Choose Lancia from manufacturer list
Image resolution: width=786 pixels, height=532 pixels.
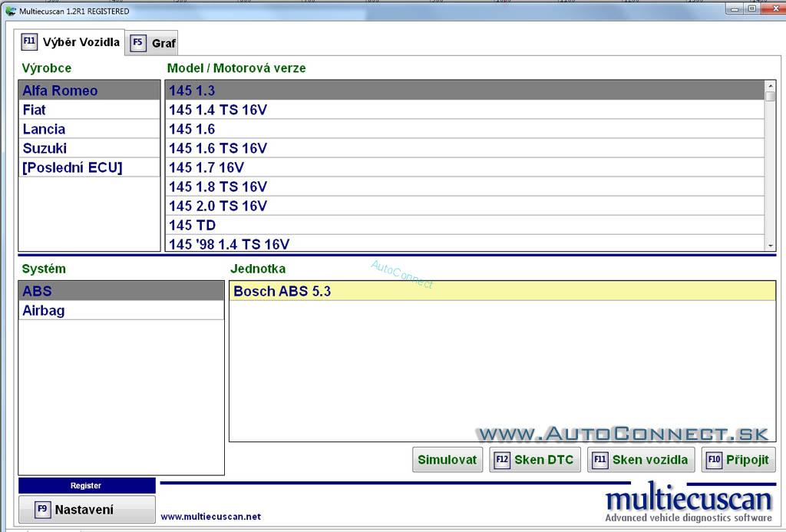tap(89, 129)
